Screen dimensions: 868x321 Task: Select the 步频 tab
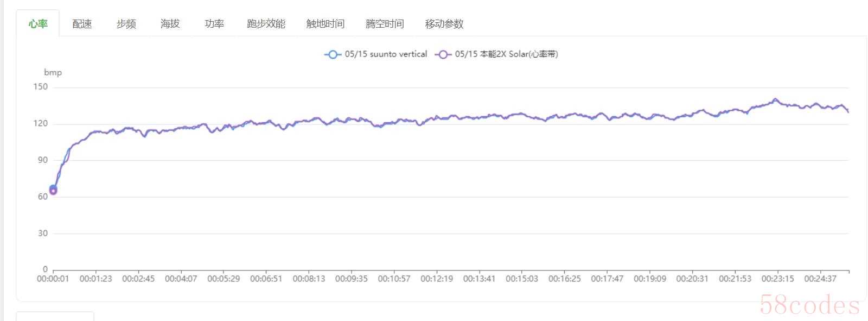pyautogui.click(x=126, y=24)
